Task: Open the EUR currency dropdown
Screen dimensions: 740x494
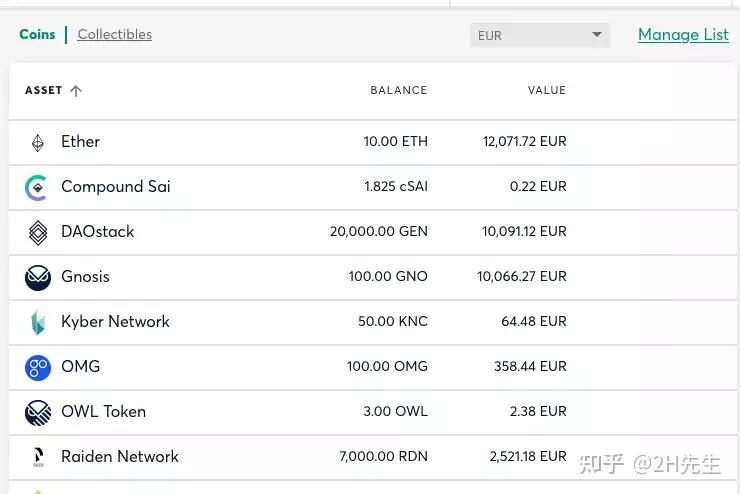Action: coord(539,35)
